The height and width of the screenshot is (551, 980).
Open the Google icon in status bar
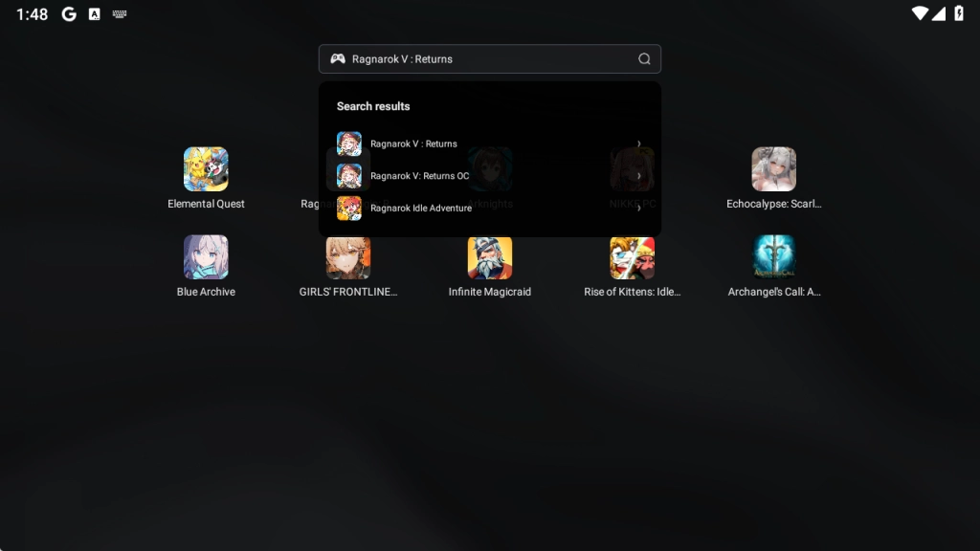(x=69, y=13)
